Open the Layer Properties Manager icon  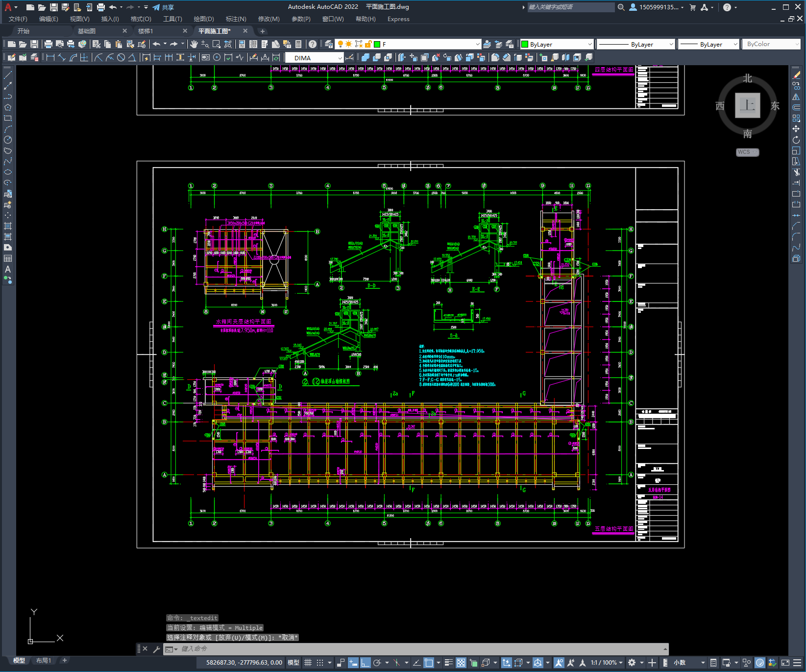[x=328, y=44]
